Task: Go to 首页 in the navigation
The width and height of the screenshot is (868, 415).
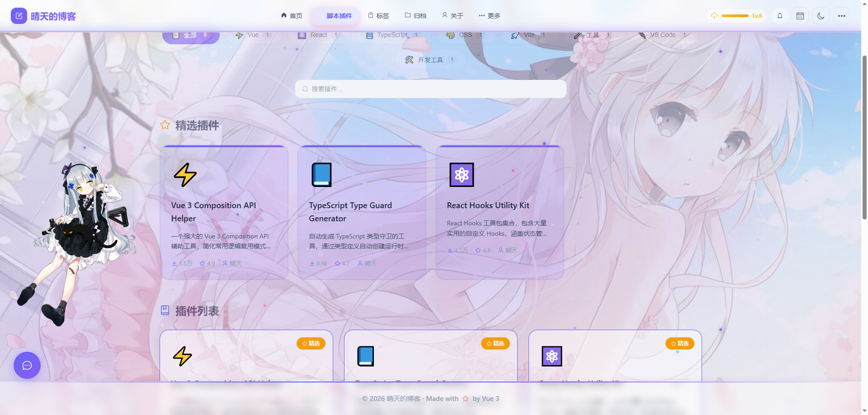Action: 292,16
